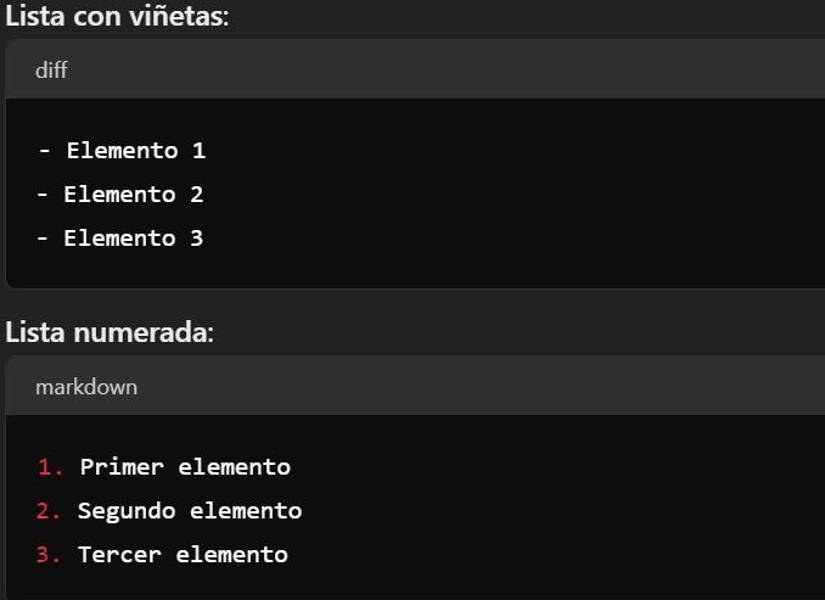The width and height of the screenshot is (825, 600).
Task: Click the dash before 'Elemento 3'
Action: click(x=42, y=238)
